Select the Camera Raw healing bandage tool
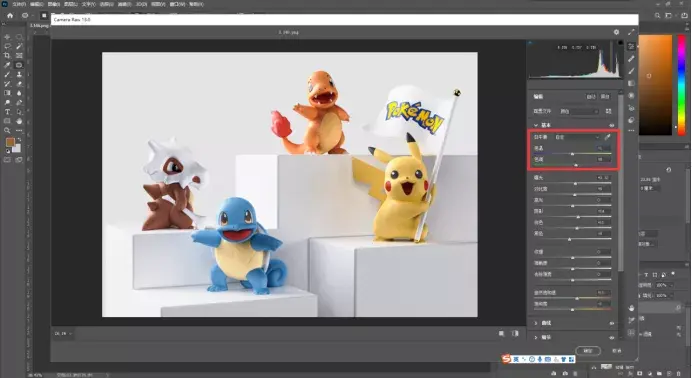Viewport: 692px width, 378px height. (632, 59)
